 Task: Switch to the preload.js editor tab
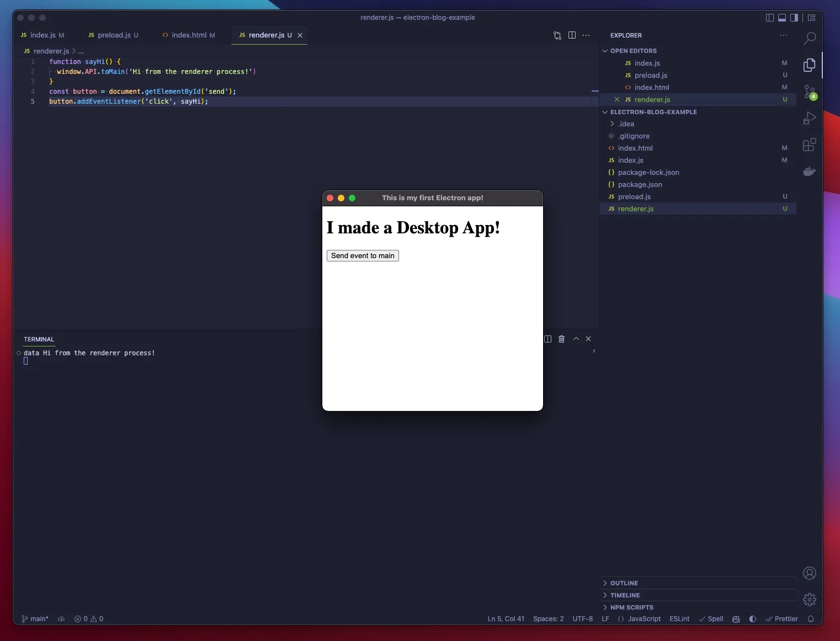[x=113, y=35]
